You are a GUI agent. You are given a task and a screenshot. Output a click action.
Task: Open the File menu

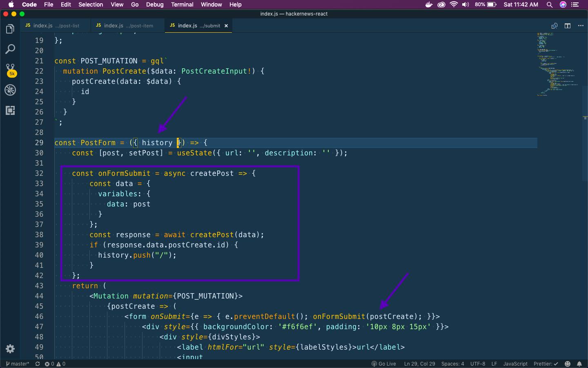point(49,4)
